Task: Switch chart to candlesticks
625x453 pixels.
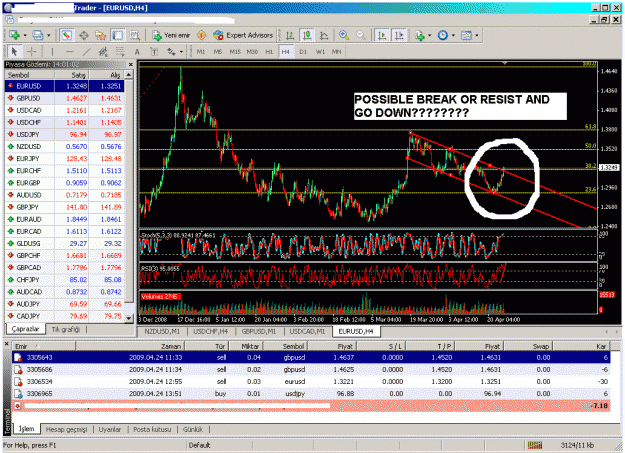Action: tap(307, 35)
